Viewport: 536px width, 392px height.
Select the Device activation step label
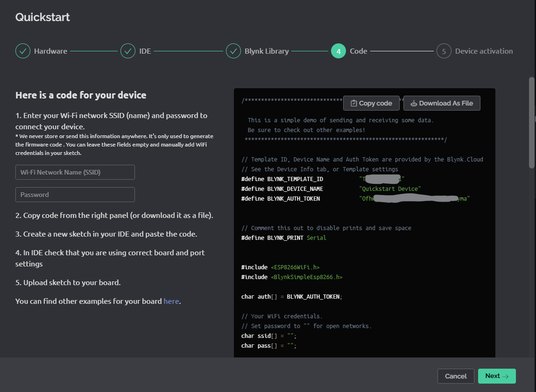coord(484,51)
